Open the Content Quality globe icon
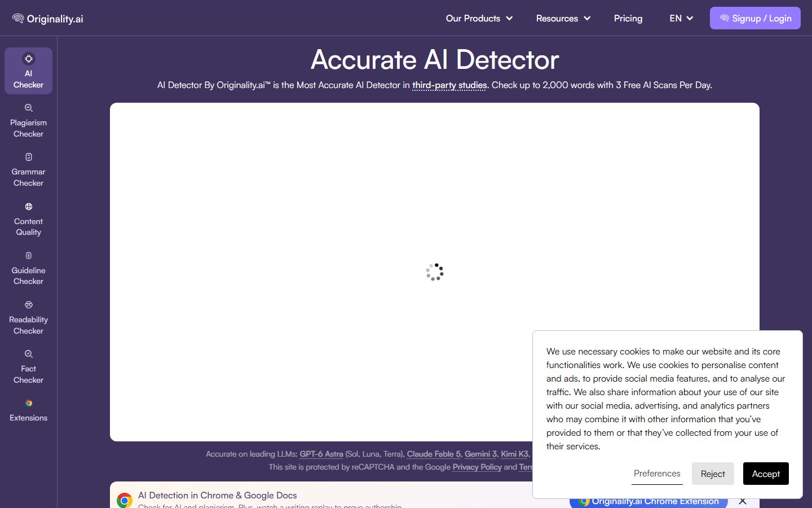 tap(28, 207)
